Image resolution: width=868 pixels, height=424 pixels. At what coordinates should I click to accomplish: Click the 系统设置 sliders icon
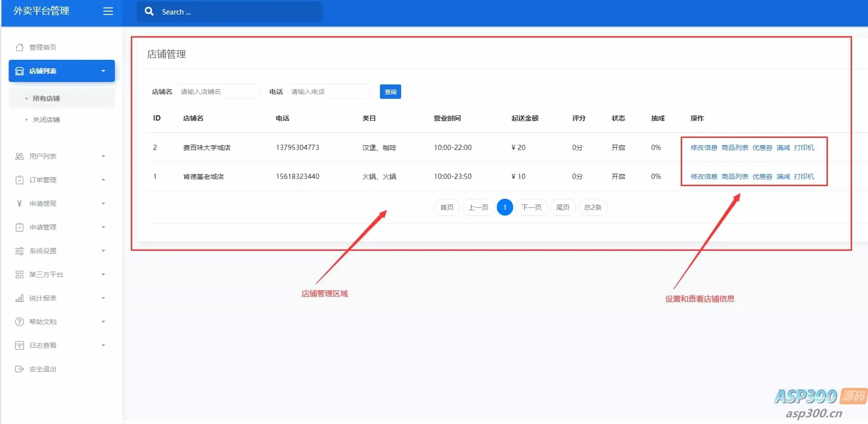pyautogui.click(x=19, y=251)
